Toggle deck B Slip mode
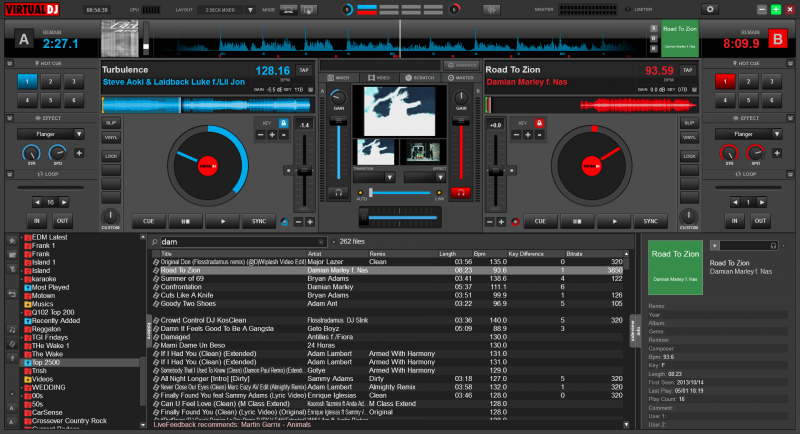This screenshot has width=800, height=434. (689, 123)
